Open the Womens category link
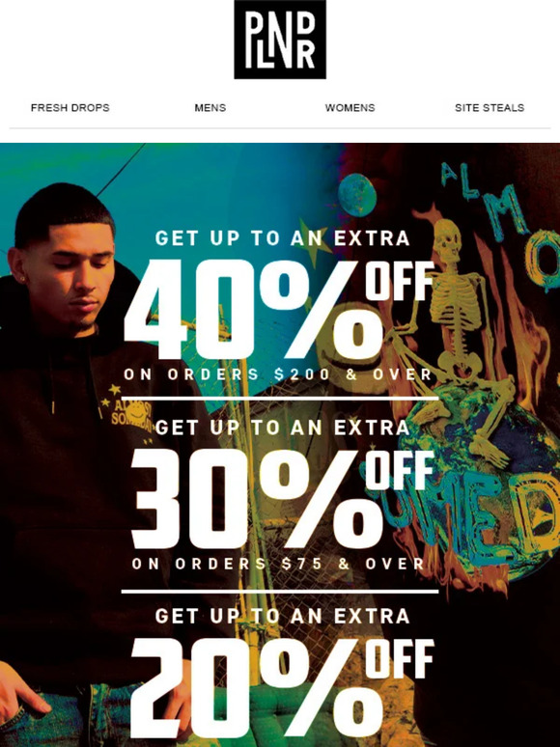This screenshot has width=560, height=747. tap(350, 108)
